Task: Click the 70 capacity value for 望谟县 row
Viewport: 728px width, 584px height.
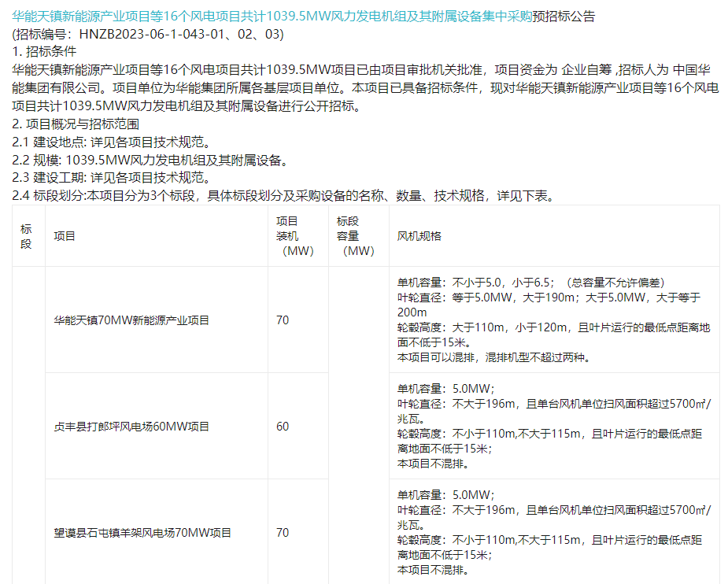Action: tap(283, 533)
